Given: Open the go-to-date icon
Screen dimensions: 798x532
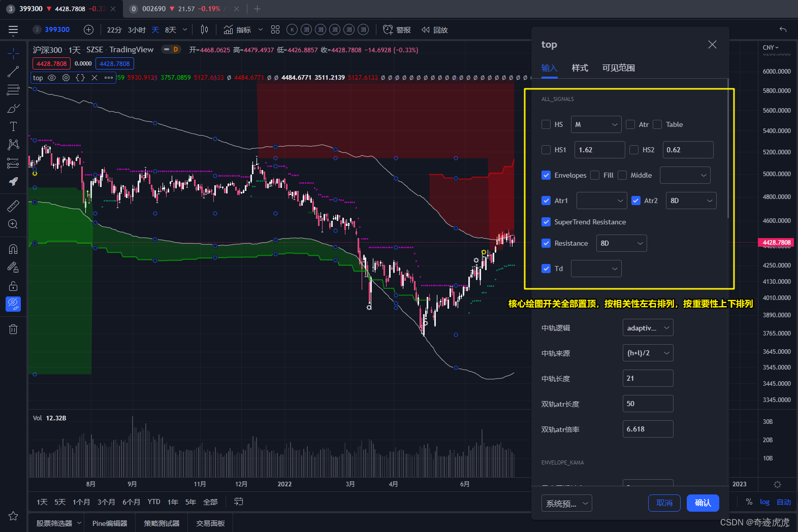Looking at the screenshot, I should coord(238,502).
